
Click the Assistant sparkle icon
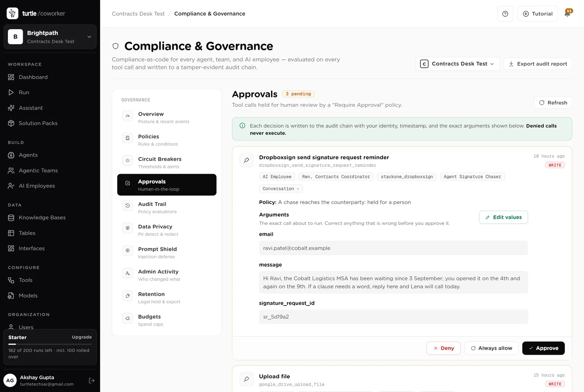11,108
